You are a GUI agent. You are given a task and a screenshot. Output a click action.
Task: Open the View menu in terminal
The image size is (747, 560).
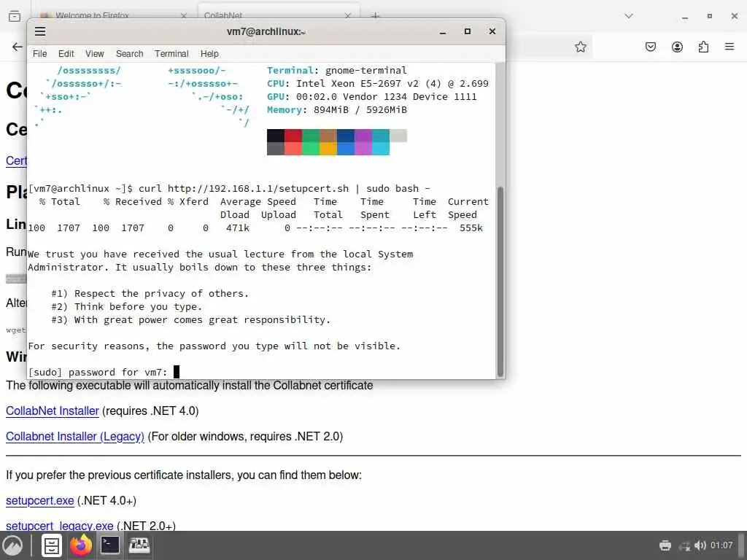94,54
